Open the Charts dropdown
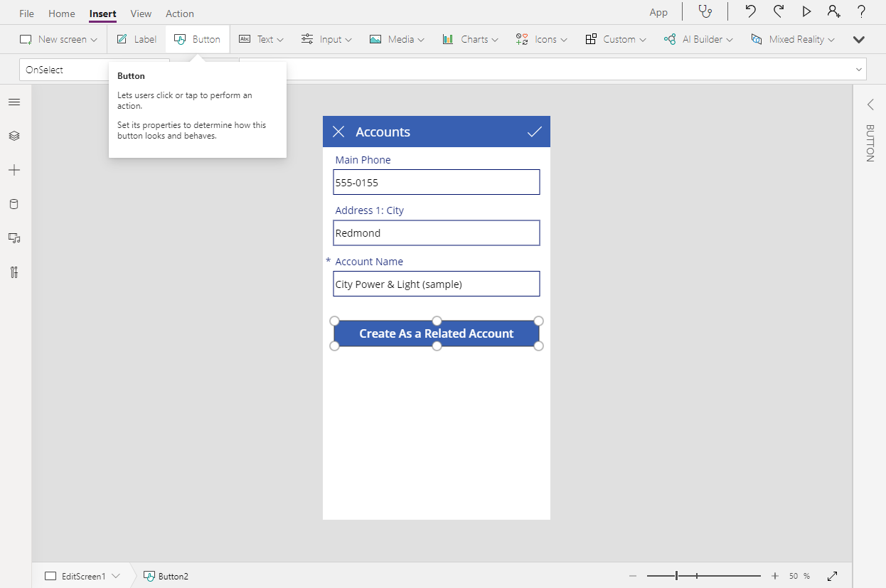Viewport: 886px width, 588px height. tap(470, 39)
